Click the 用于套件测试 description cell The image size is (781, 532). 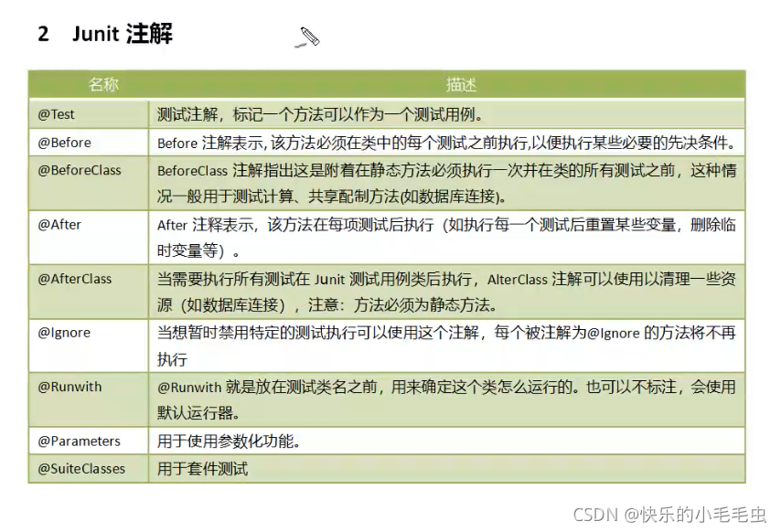pos(201,468)
